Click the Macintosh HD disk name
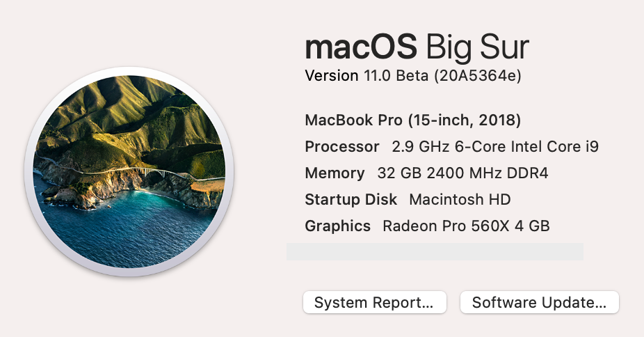Image resolution: width=644 pixels, height=337 pixels. [460, 200]
